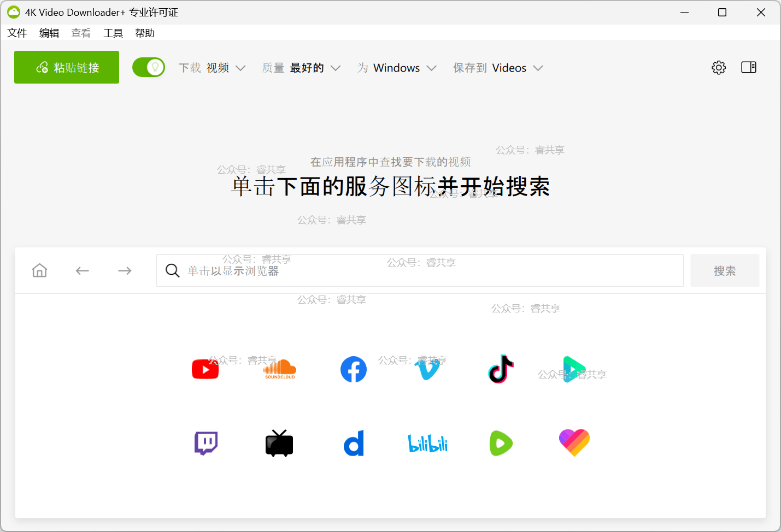Go to browser home page
Viewport: 781px width, 532px height.
(x=40, y=270)
